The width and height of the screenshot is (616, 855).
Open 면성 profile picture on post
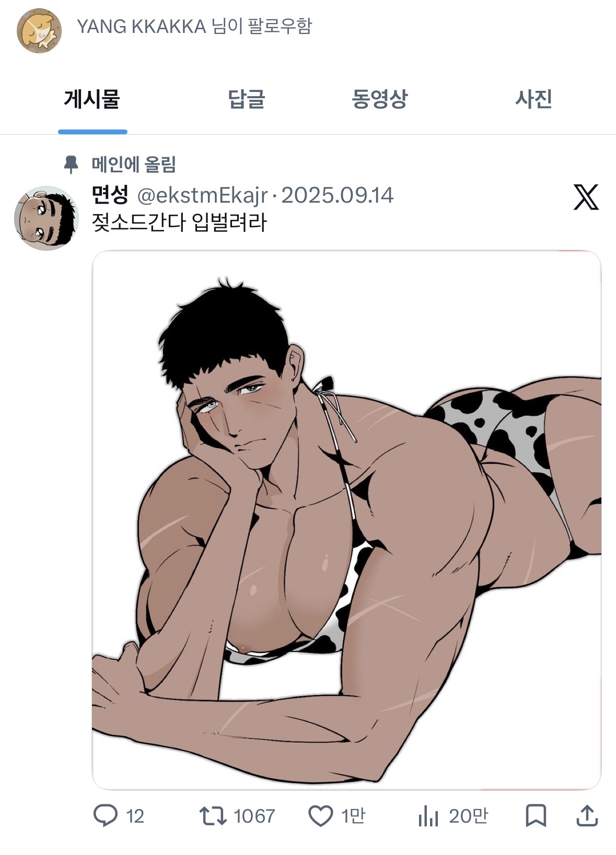(46, 218)
